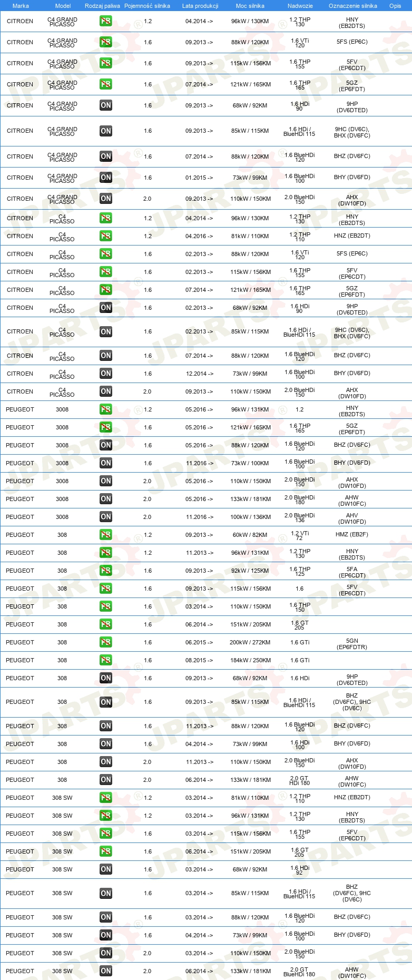Select the '06.2015 ->' production date cell
Image resolution: width=412 pixels, height=980 pixels.
tap(199, 642)
